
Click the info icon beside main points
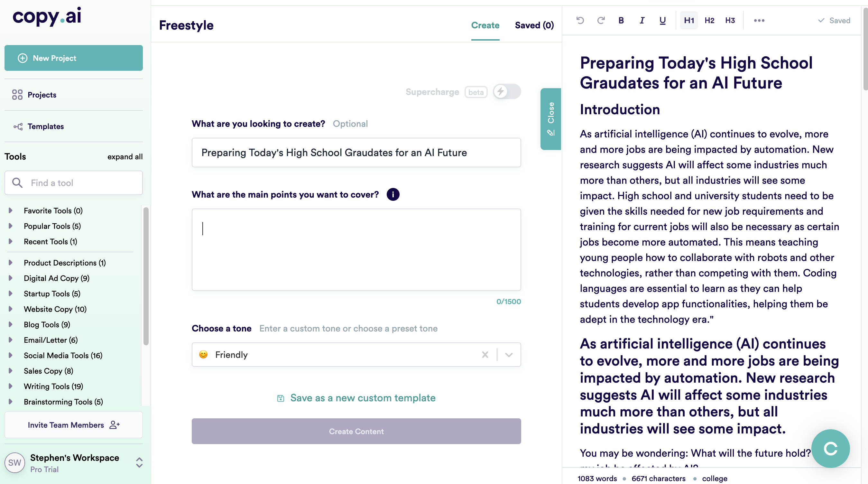click(x=392, y=194)
